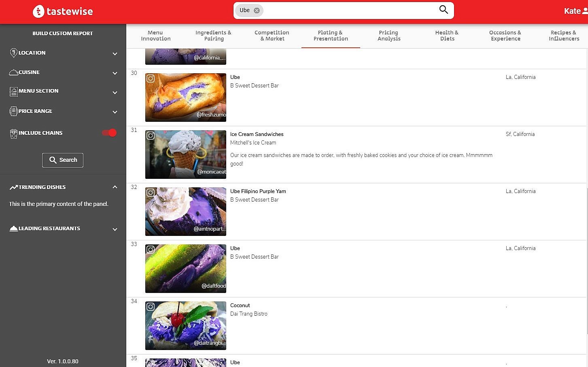Open the @monicaeat ice cream cone photo

(186, 154)
